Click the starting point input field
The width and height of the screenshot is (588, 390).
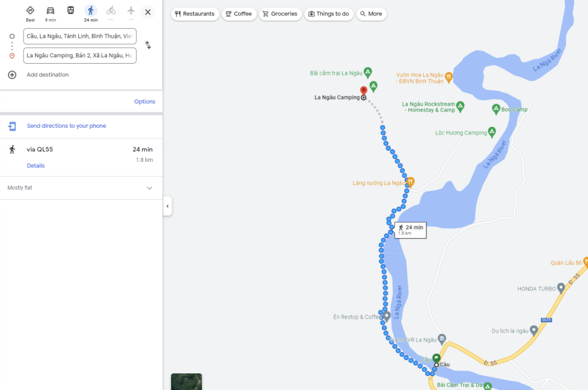(x=80, y=36)
